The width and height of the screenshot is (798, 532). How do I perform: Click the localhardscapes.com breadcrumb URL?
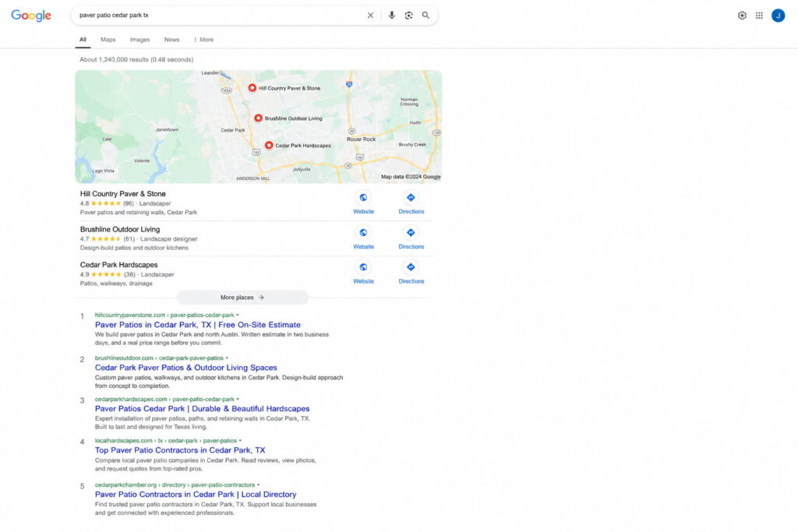pos(165,441)
